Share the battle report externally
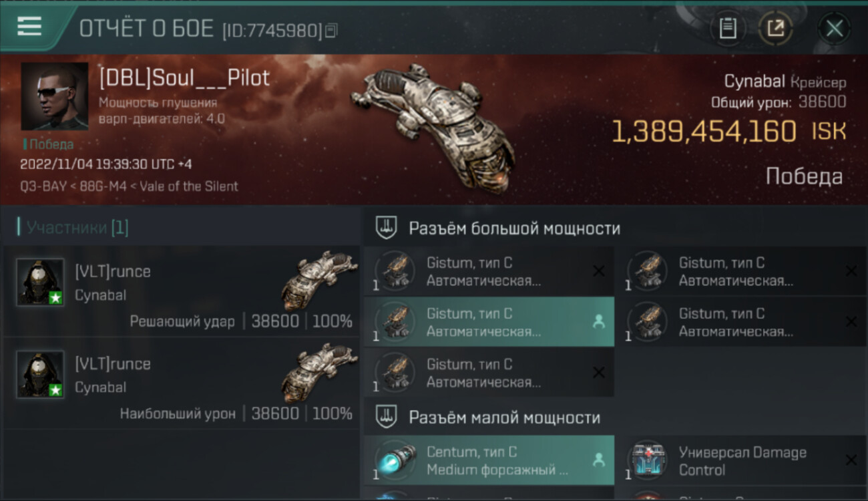 [x=776, y=29]
